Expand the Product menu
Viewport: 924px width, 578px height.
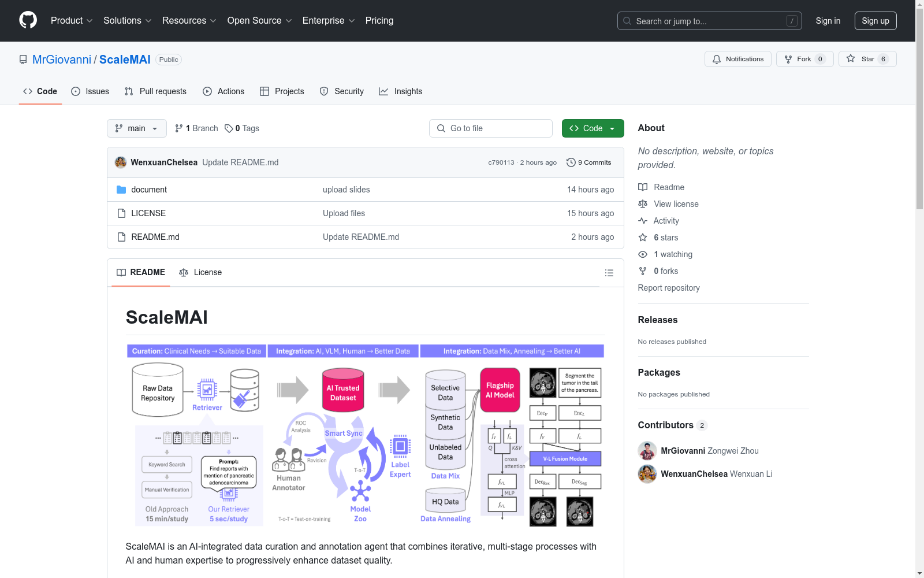[x=72, y=20]
